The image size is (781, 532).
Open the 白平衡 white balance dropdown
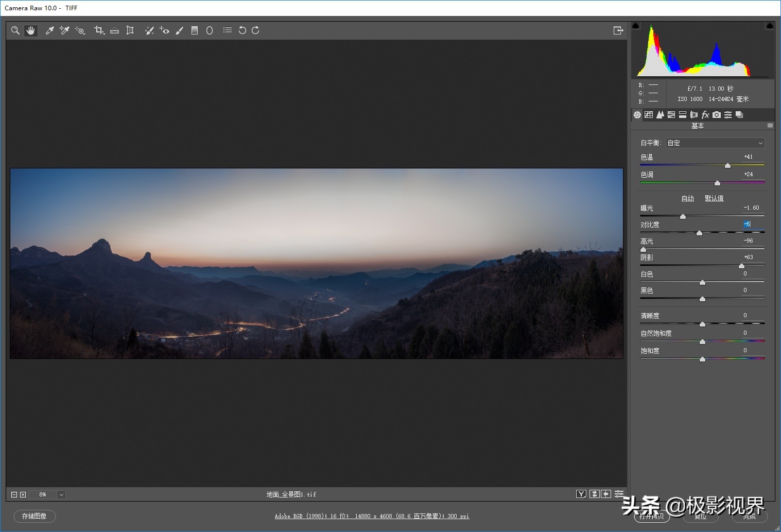pyautogui.click(x=715, y=143)
